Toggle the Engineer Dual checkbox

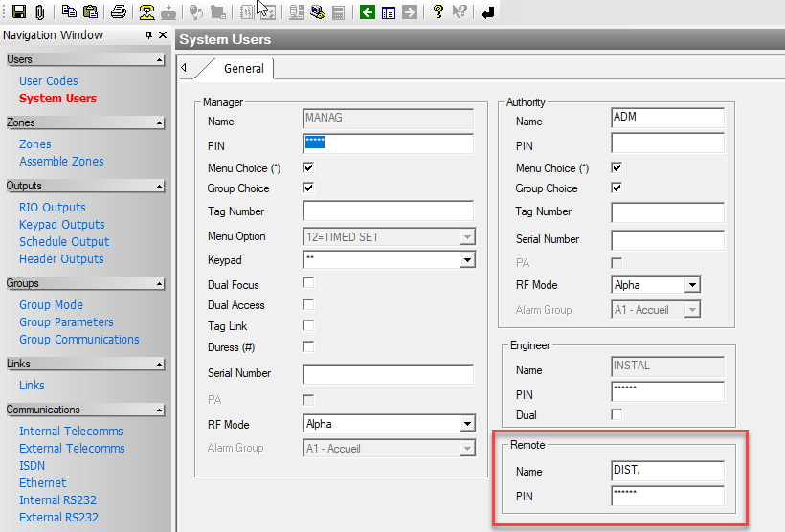(x=617, y=413)
